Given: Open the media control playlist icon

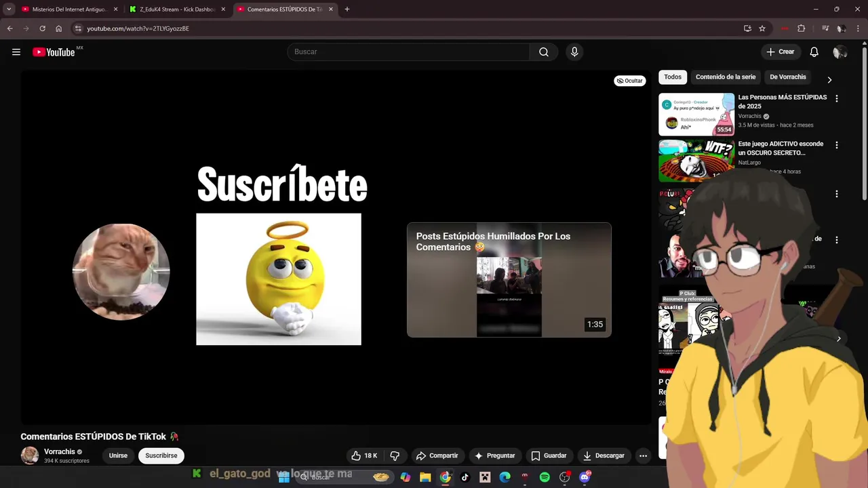Looking at the screenshot, I should coord(825,28).
